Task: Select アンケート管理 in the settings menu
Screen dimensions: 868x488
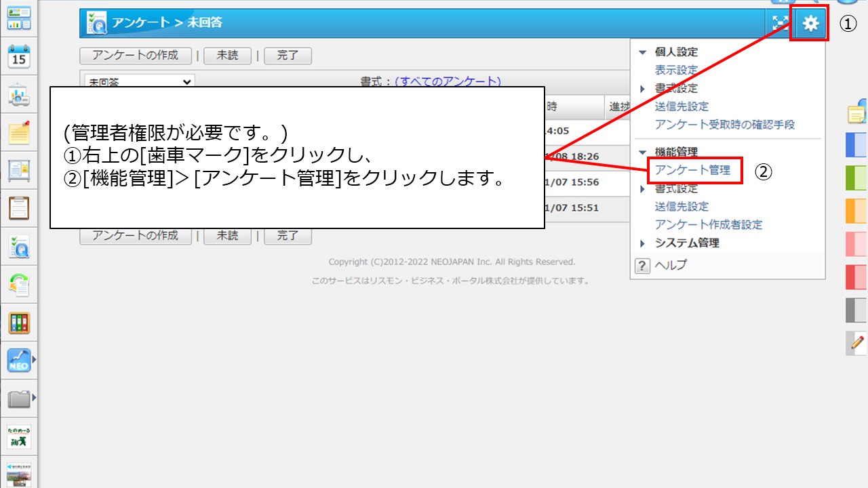Action: pos(692,170)
